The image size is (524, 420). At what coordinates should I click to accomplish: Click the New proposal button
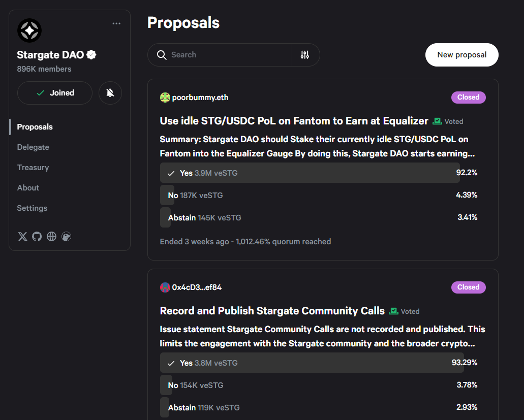(x=461, y=55)
